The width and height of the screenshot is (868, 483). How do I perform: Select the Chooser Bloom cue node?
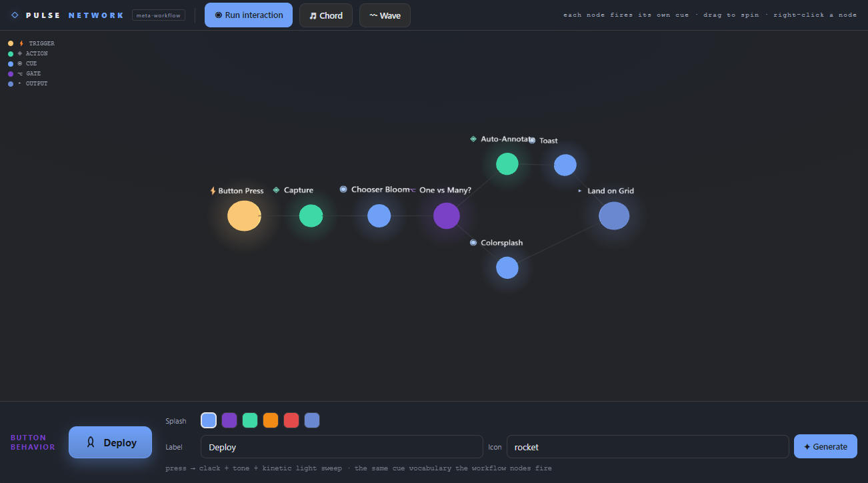click(x=379, y=215)
